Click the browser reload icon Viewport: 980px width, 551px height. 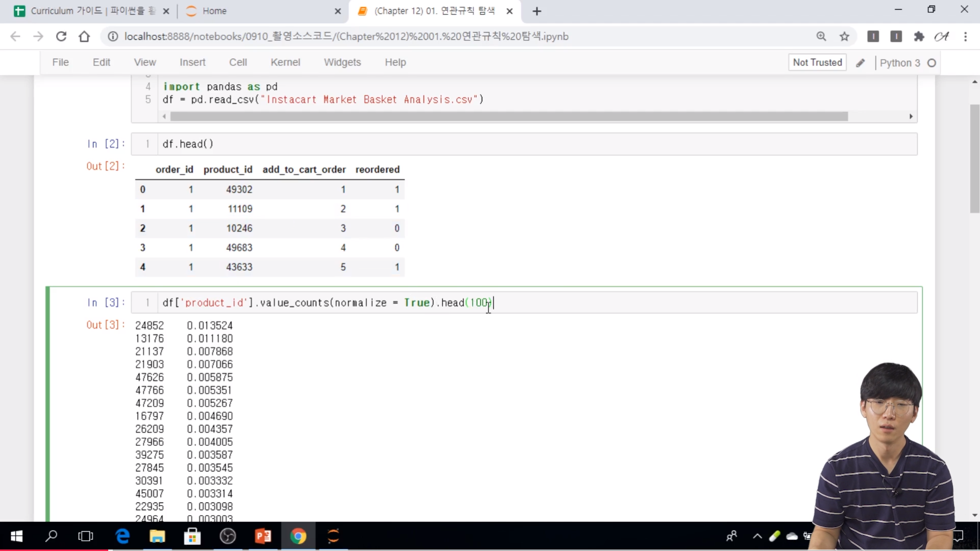[x=61, y=36]
